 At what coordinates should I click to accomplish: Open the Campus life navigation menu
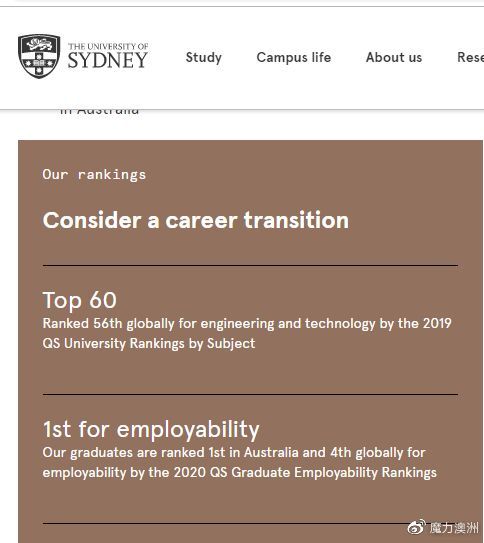pyautogui.click(x=294, y=57)
